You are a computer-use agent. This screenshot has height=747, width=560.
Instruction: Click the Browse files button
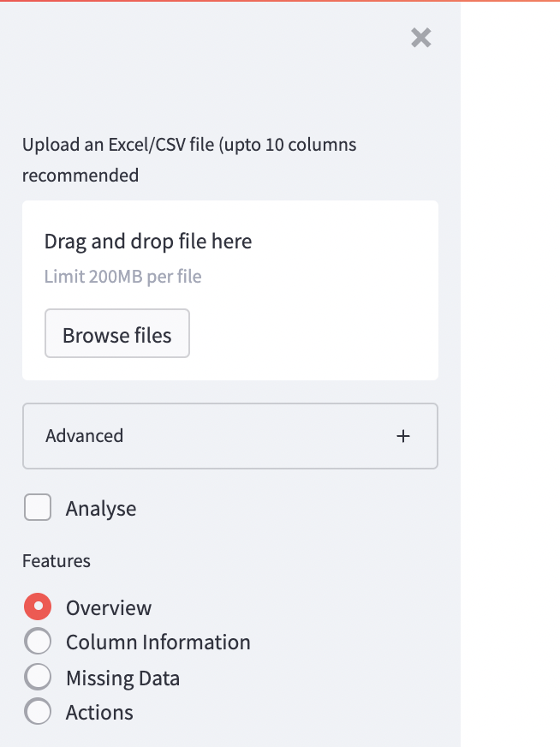116,333
